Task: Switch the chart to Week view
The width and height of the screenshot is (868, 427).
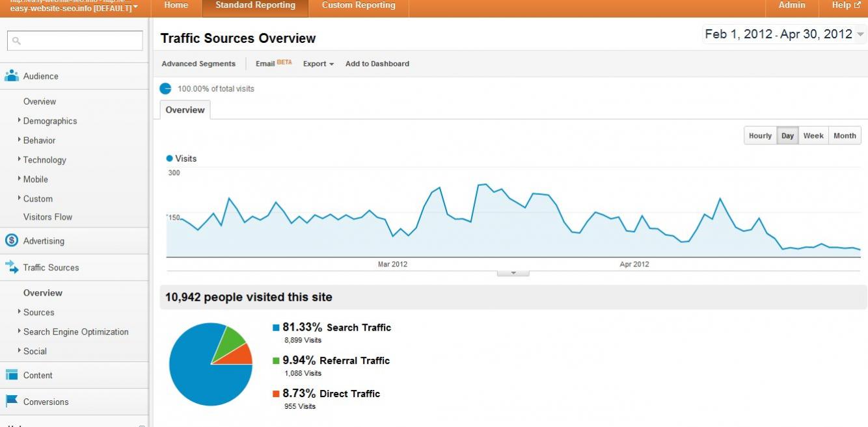Action: (x=813, y=136)
